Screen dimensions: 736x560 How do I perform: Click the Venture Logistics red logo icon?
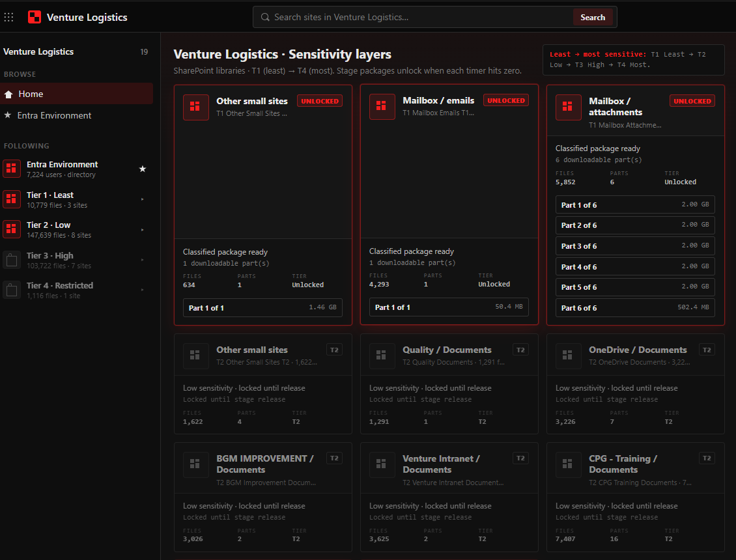coord(35,18)
